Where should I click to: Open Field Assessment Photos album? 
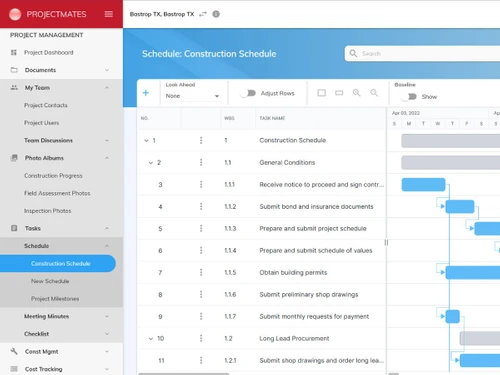coord(57,193)
